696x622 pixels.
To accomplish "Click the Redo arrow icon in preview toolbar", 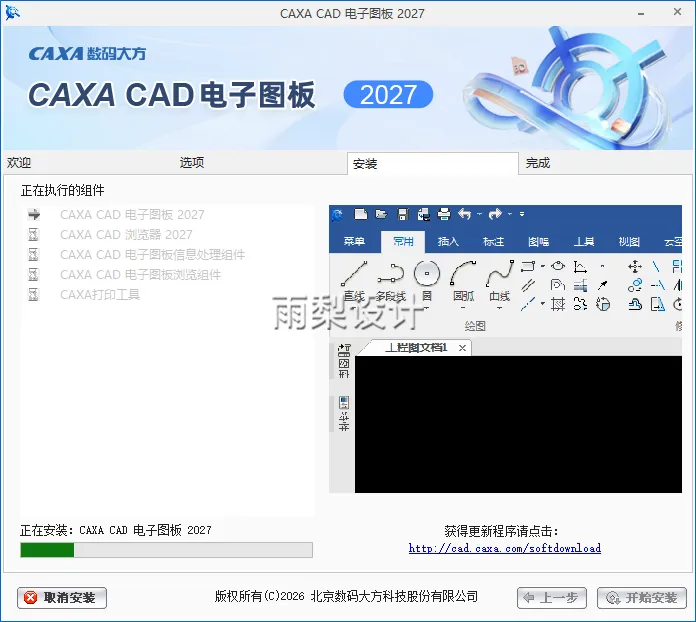I will 495,214.
